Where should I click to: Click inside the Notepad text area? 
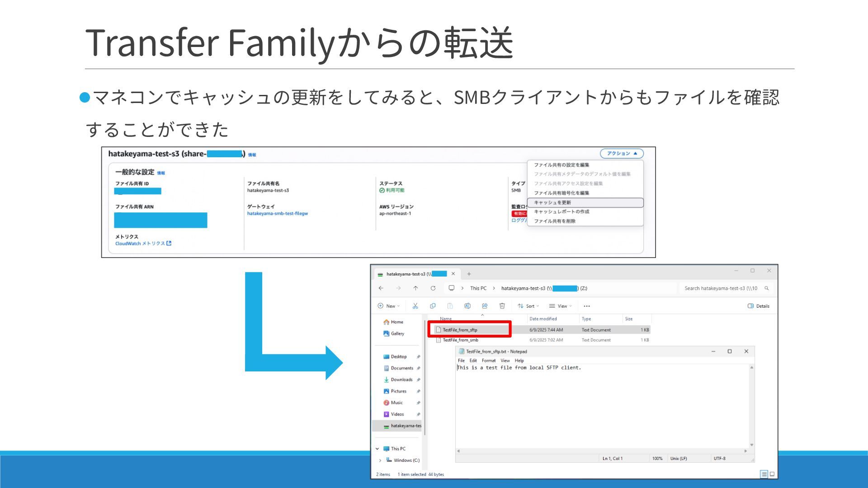click(602, 407)
